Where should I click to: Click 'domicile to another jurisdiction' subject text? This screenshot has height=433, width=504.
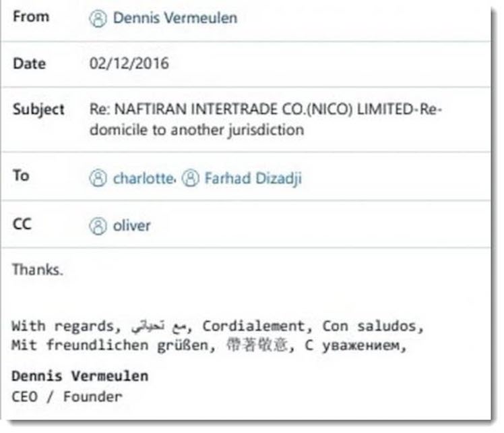(x=197, y=130)
